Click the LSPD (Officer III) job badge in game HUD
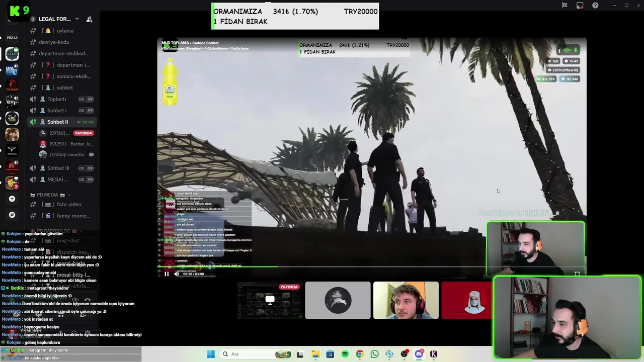 (563, 70)
